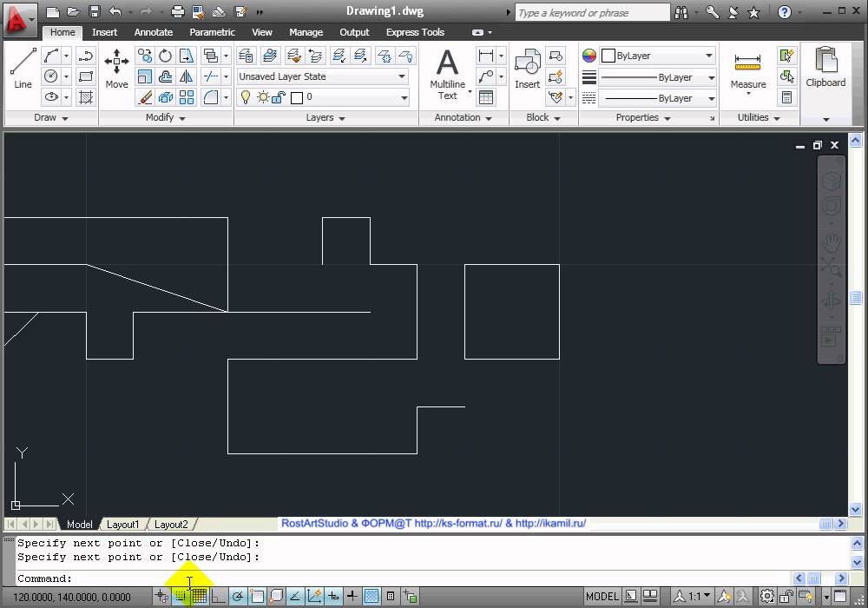Open the Manage ribbon tab
This screenshot has height=608, width=868.
pyautogui.click(x=306, y=32)
